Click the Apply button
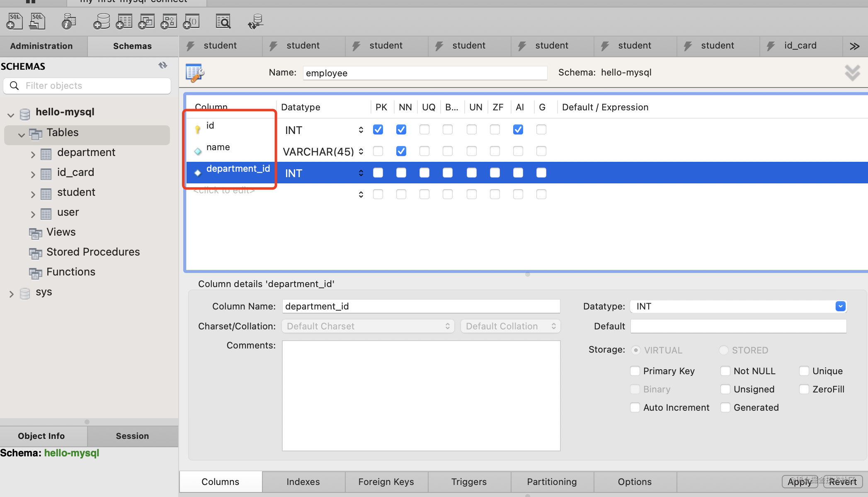The image size is (868, 497). click(x=799, y=482)
